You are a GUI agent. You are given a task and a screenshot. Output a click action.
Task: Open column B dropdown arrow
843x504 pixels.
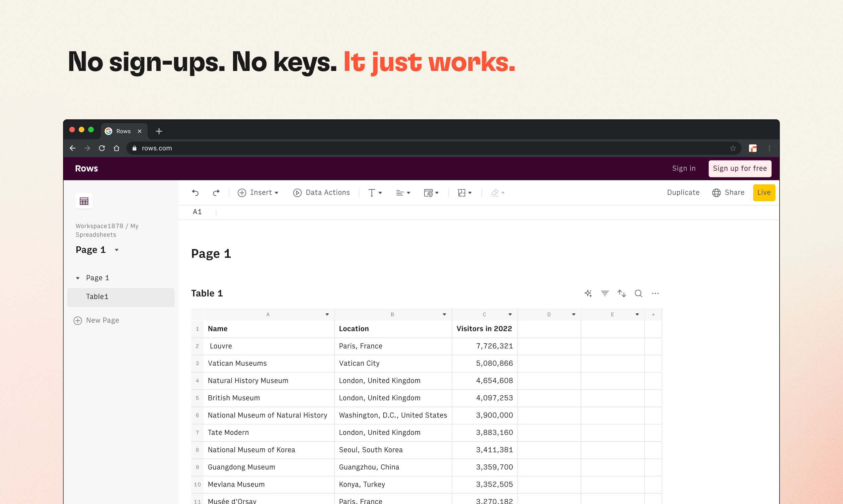click(444, 314)
